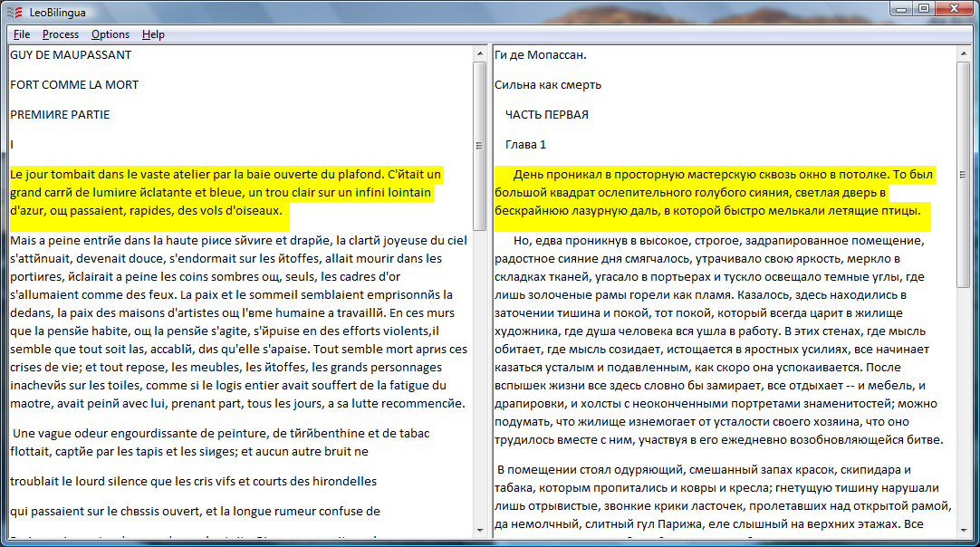
Task: Click the up arrow of the French pane scrollbar
Action: [480, 53]
